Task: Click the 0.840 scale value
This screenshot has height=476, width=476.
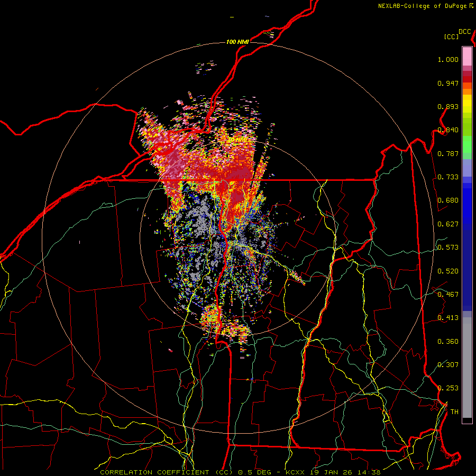Action: pos(448,130)
